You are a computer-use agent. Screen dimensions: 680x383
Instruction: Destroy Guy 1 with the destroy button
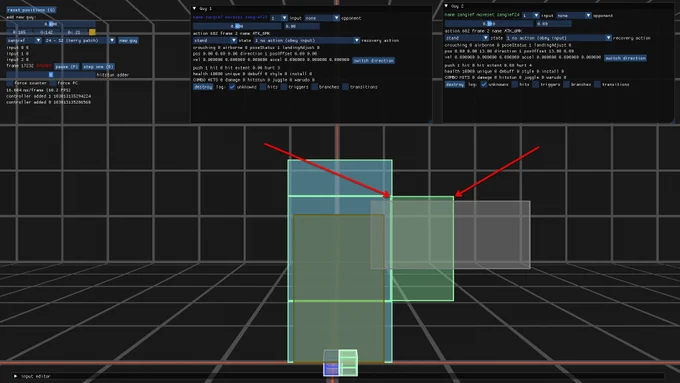(x=203, y=87)
